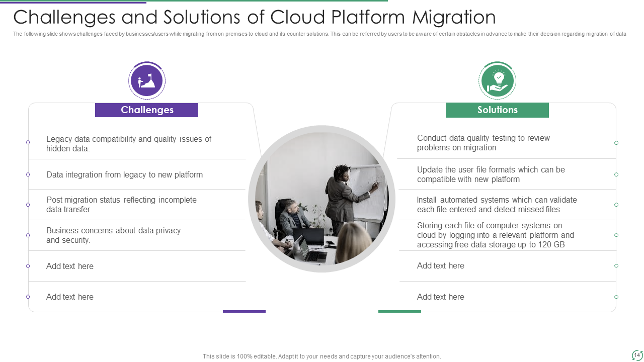Select the subtitle text starting 'The following slide shows challenges'

click(319, 34)
